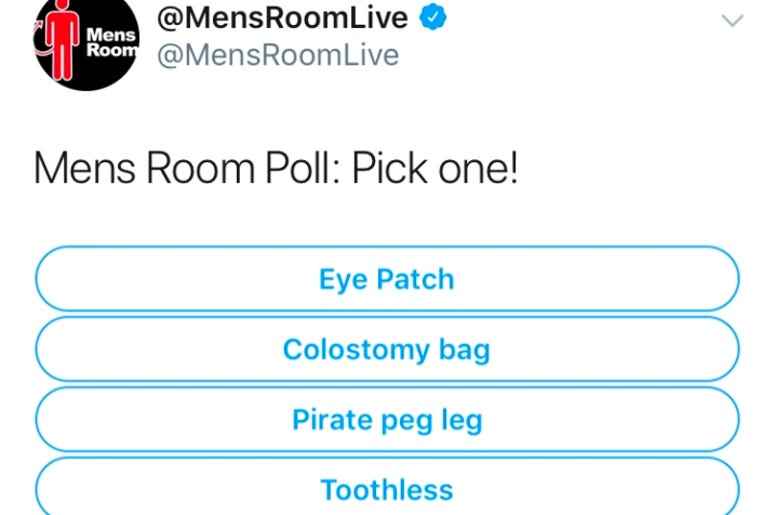Pick the Toothless poll option
This screenshot has width=775, height=515.
pyautogui.click(x=387, y=487)
